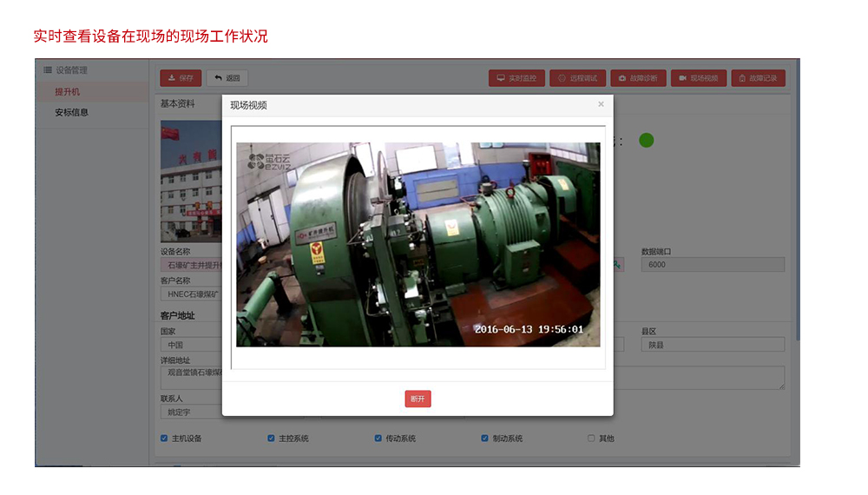The height and width of the screenshot is (495, 868).
Task: Click the medkit icon on 故障诊断
Action: pos(622,78)
